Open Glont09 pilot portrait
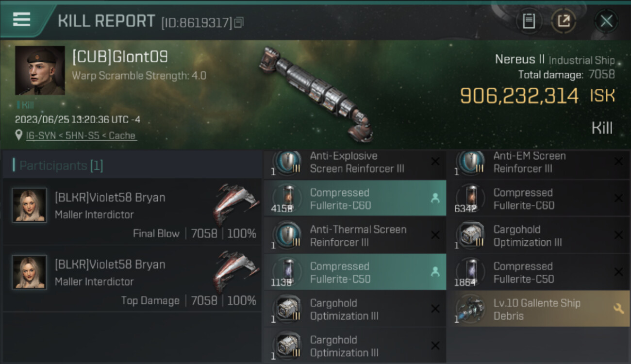 click(40, 70)
